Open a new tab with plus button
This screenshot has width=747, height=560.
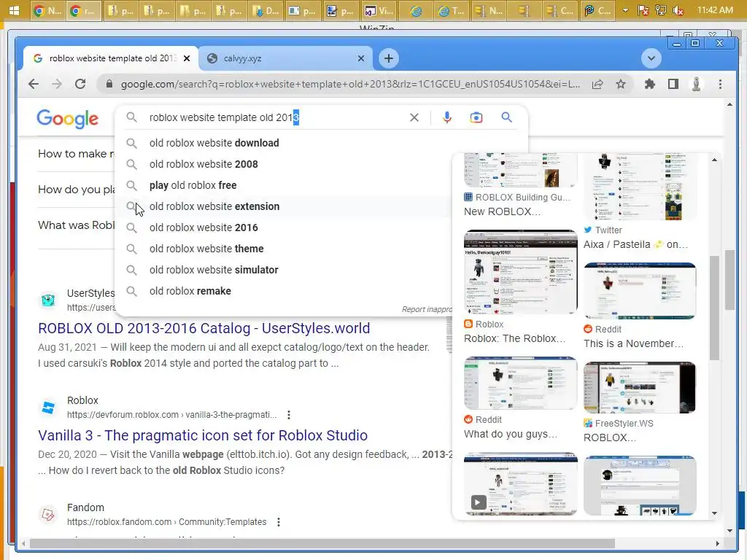tap(388, 58)
